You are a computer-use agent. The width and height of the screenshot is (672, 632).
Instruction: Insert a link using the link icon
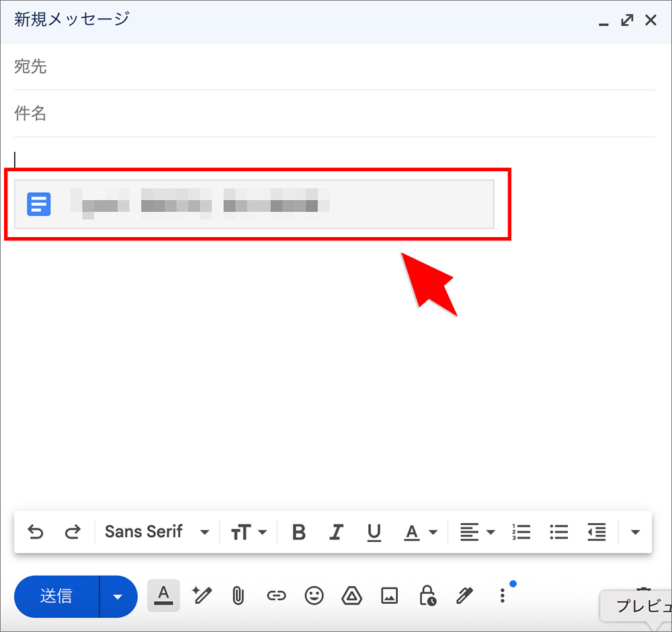(276, 596)
